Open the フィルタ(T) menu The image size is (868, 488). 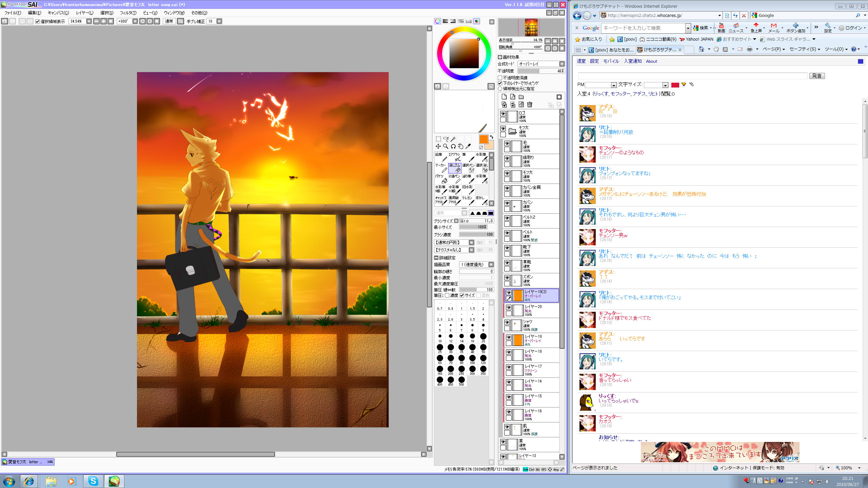pos(128,13)
